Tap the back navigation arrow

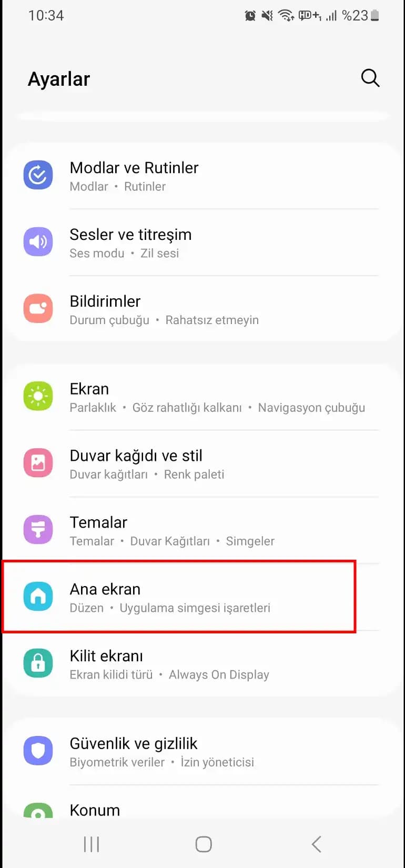[316, 844]
